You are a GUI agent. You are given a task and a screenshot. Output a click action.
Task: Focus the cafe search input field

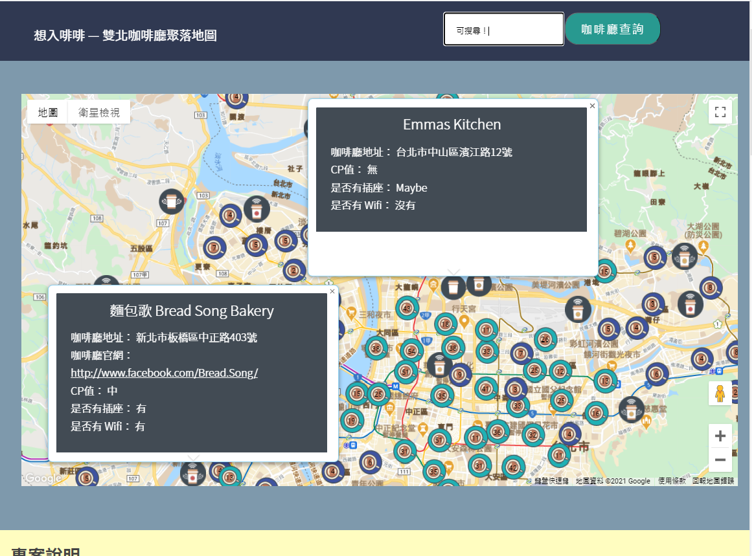503,29
